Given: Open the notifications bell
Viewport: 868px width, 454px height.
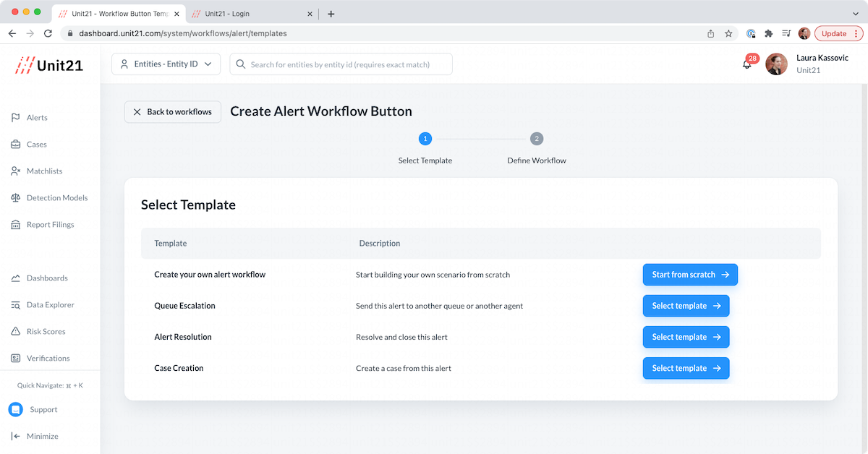Looking at the screenshot, I should (x=747, y=64).
